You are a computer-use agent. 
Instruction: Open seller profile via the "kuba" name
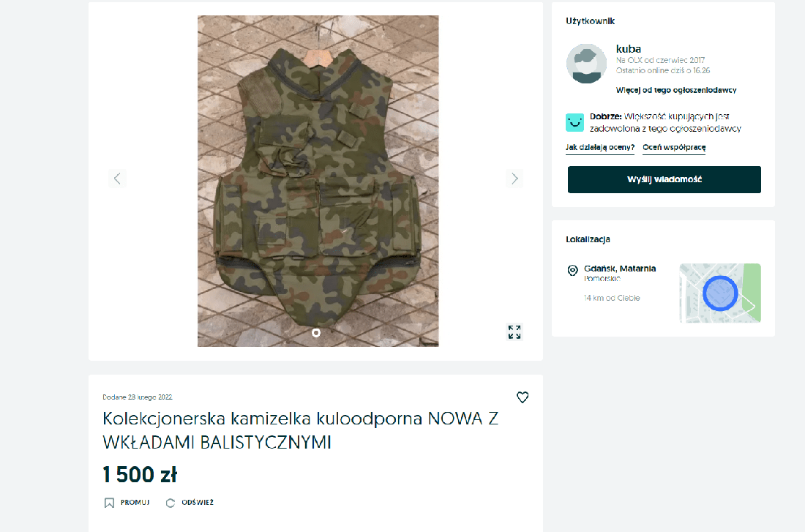pyautogui.click(x=629, y=49)
